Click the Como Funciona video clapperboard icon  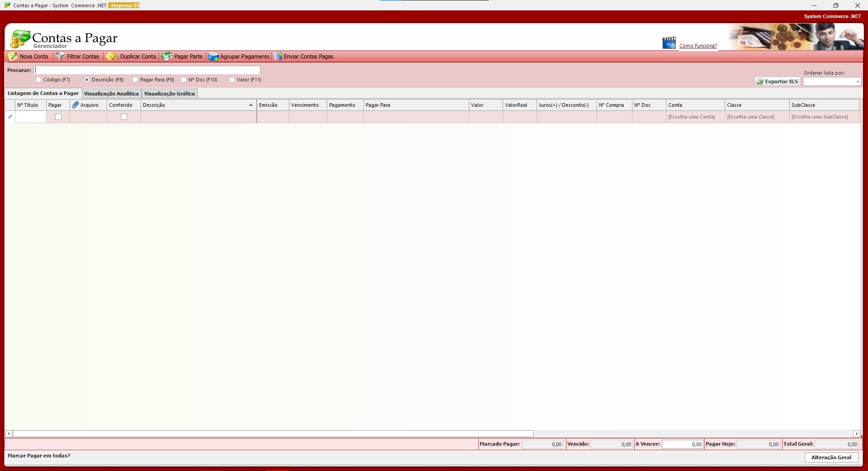coord(669,43)
